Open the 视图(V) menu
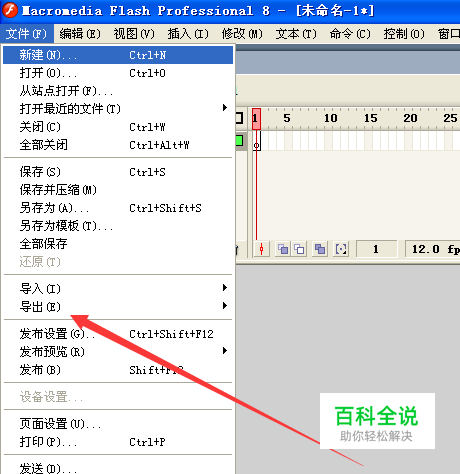This screenshot has width=460, height=474. point(134,34)
